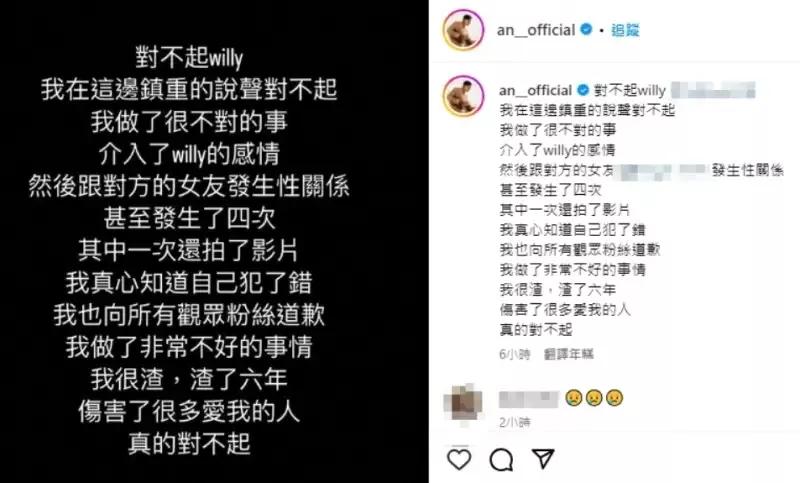The image size is (800, 483).
Task: Click the black apology text image
Action: pos(214,241)
